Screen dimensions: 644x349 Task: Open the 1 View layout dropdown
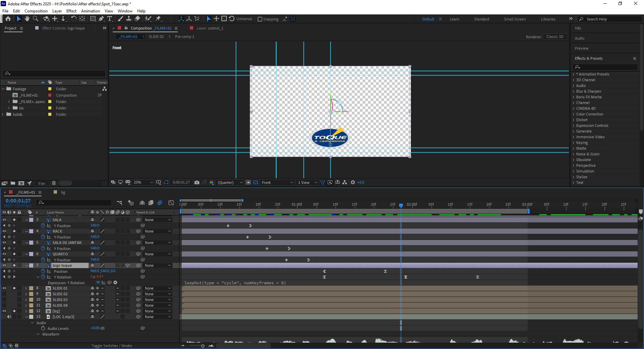(307, 183)
